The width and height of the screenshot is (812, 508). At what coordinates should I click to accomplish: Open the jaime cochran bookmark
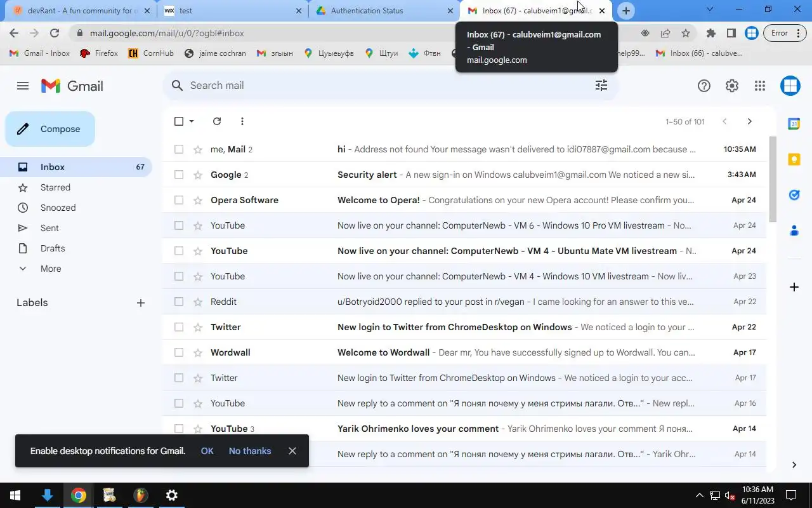point(215,53)
